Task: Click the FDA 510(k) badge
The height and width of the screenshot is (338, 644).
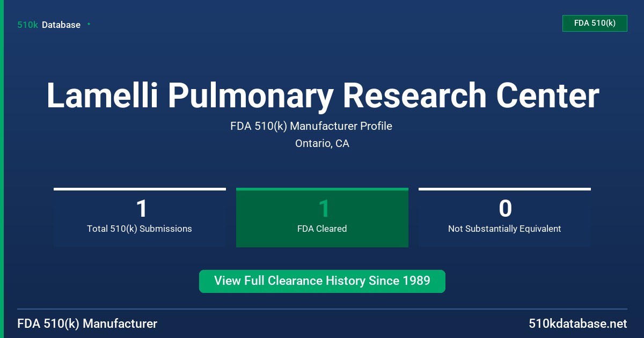Action: 595,23
